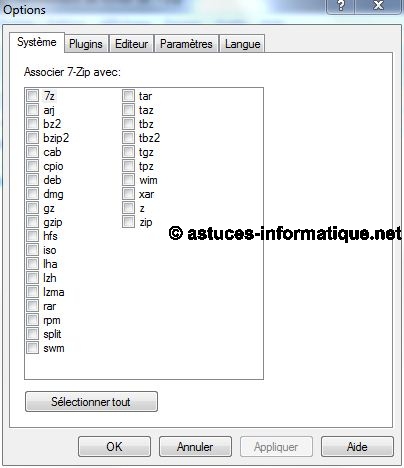Tick the iso checkbox
404x468 pixels.
pyautogui.click(x=33, y=250)
